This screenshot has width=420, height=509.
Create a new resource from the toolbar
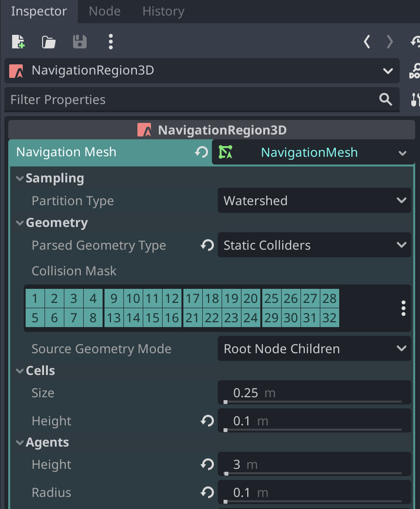[18, 42]
